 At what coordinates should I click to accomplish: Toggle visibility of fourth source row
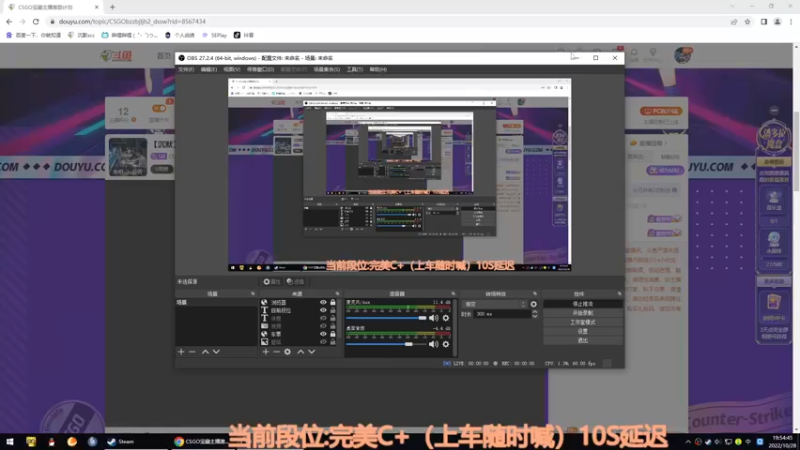(x=323, y=326)
